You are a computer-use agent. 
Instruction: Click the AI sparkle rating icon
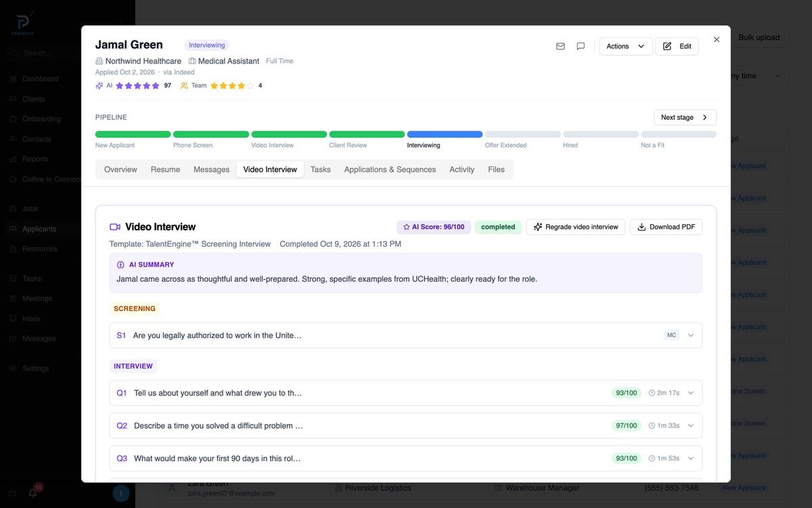pos(99,85)
